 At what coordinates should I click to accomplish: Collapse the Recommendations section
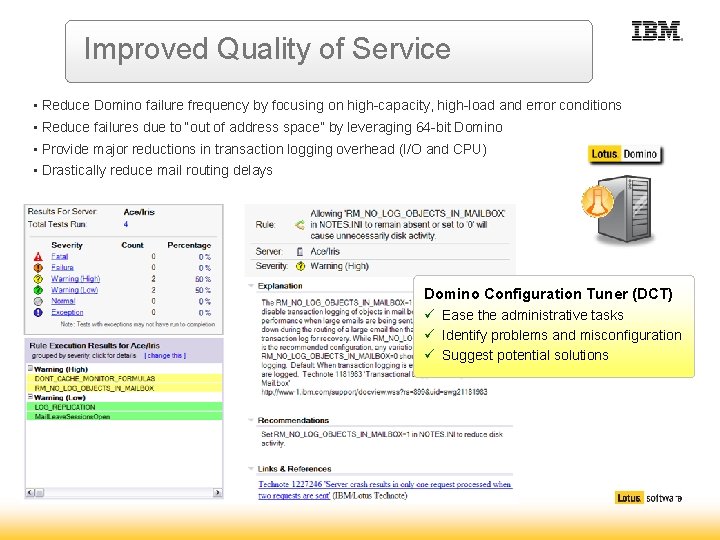(251, 420)
